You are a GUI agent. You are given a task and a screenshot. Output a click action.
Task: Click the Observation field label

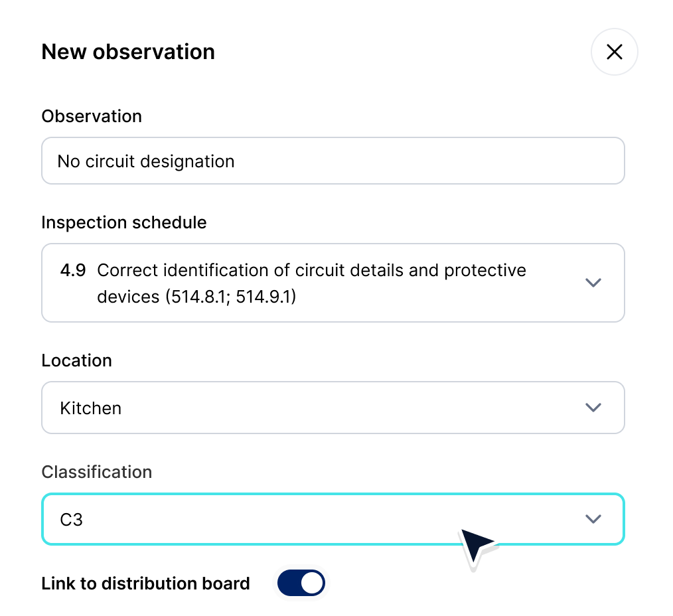(92, 116)
